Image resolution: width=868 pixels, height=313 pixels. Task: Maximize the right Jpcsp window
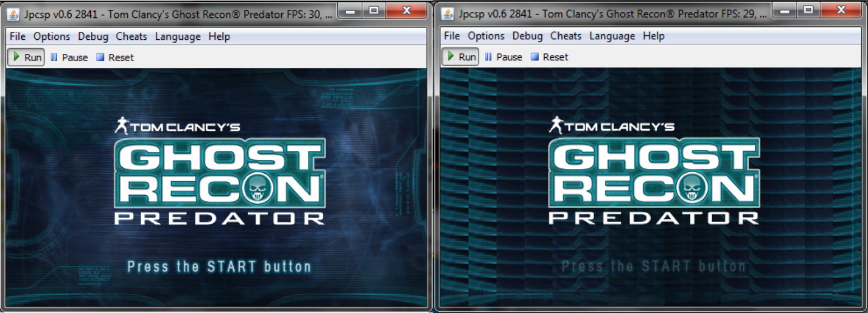tap(809, 10)
